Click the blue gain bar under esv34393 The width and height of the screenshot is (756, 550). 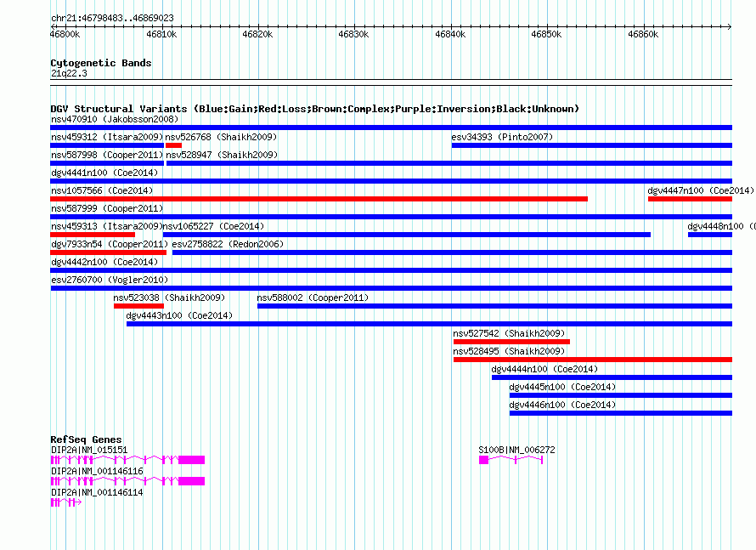click(x=592, y=145)
